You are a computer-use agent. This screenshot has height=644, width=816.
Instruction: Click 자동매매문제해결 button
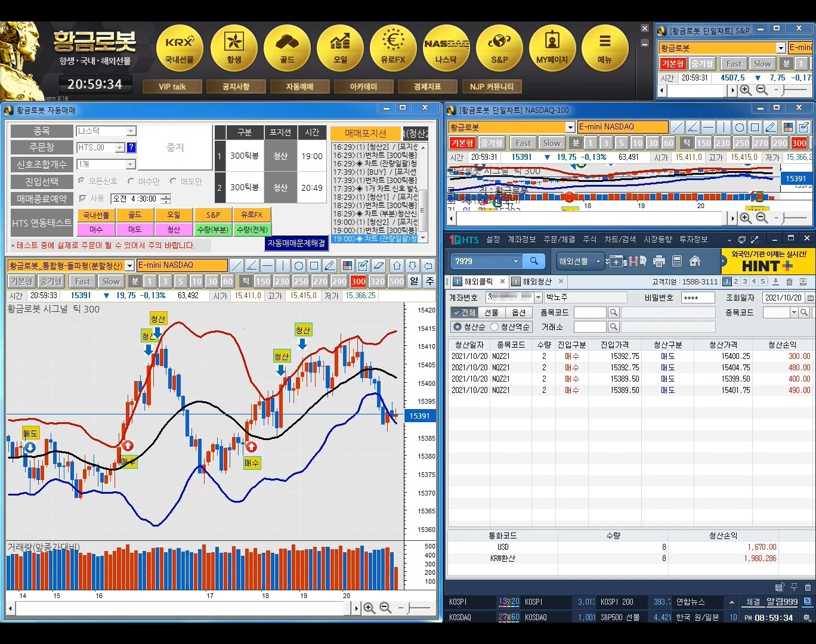click(x=296, y=243)
